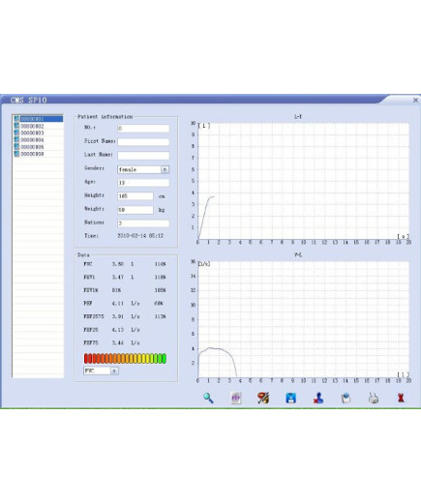Screen dimensions: 421x504
Task: Click the PDF export icon
Action: coord(236,398)
